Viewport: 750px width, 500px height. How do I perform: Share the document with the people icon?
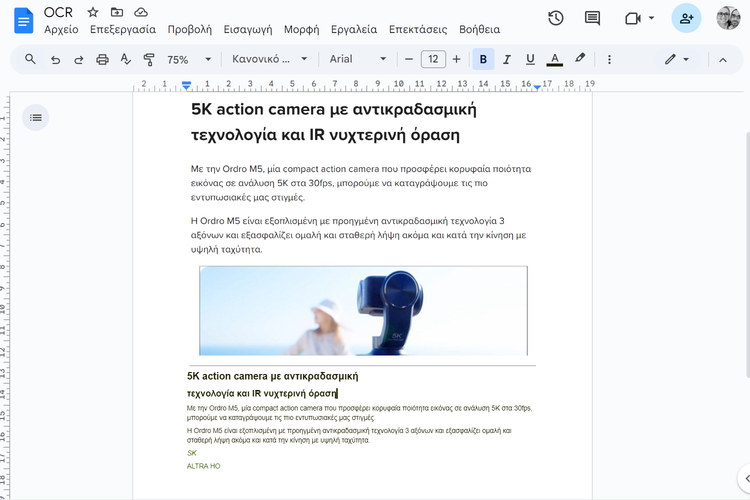click(686, 18)
